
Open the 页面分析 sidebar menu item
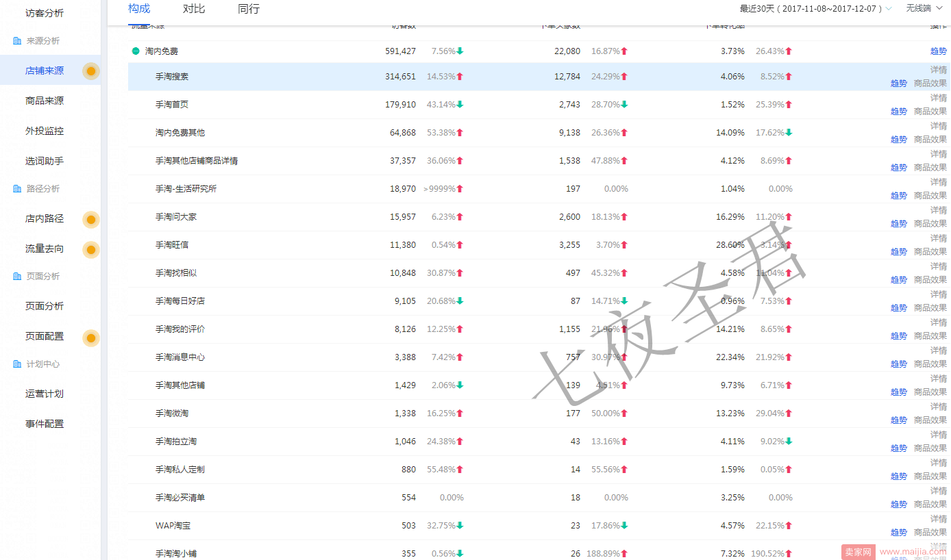coord(45,306)
